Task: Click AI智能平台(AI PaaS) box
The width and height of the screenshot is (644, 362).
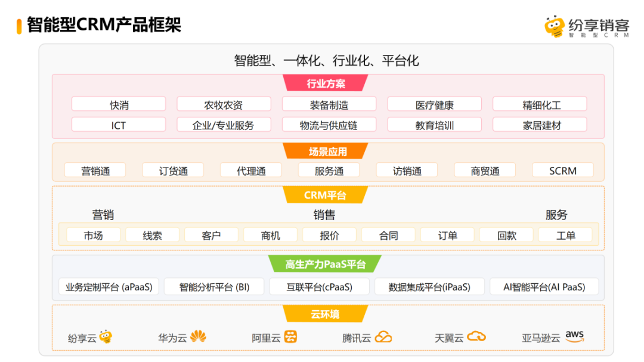Action: point(544,286)
